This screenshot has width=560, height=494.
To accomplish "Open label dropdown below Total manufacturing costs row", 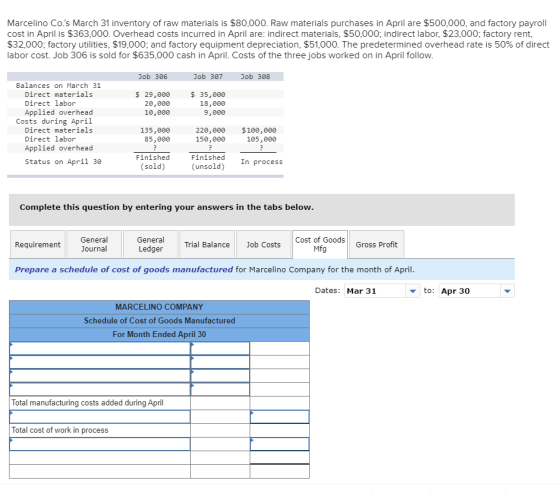I will click(100, 417).
